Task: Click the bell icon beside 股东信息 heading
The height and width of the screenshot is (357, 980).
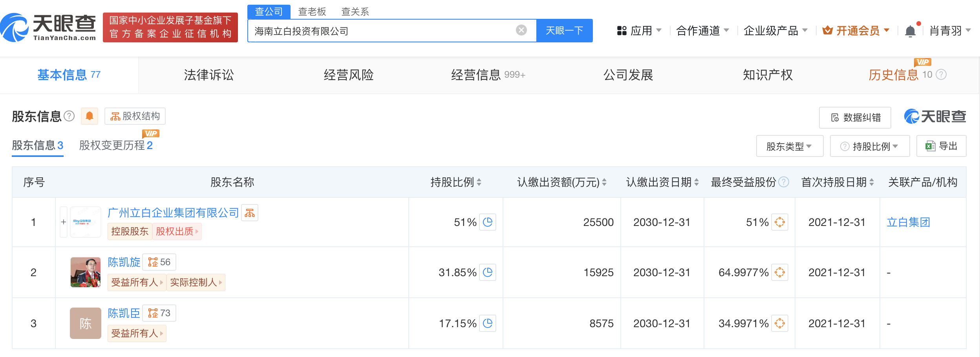Action: (89, 117)
